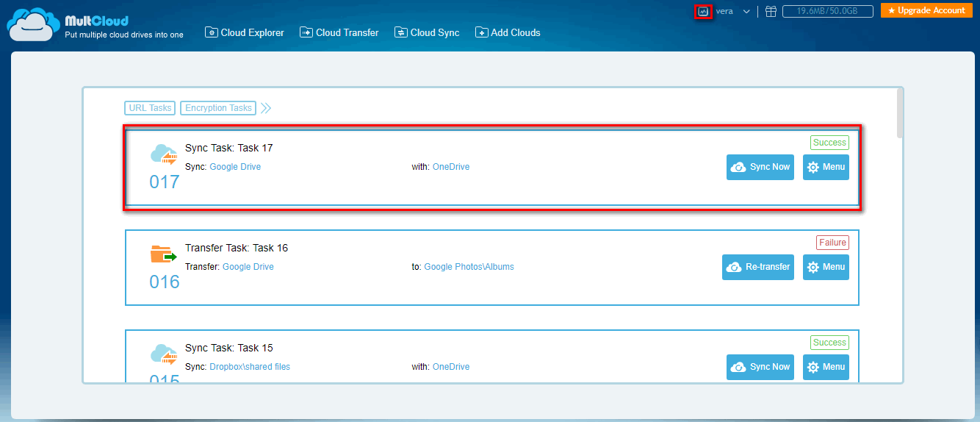The width and height of the screenshot is (980, 422).
Task: Click the task list vertical scrollbar
Action: pos(900,112)
